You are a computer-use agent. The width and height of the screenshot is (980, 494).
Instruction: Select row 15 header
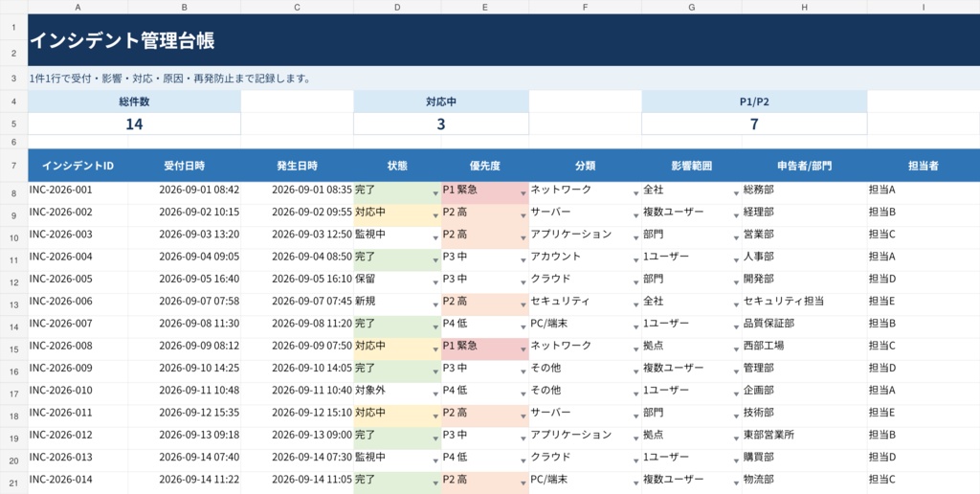point(13,349)
